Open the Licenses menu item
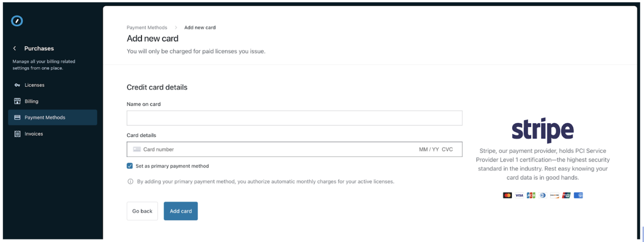Screen dimensions: 644x242 pyautogui.click(x=34, y=85)
